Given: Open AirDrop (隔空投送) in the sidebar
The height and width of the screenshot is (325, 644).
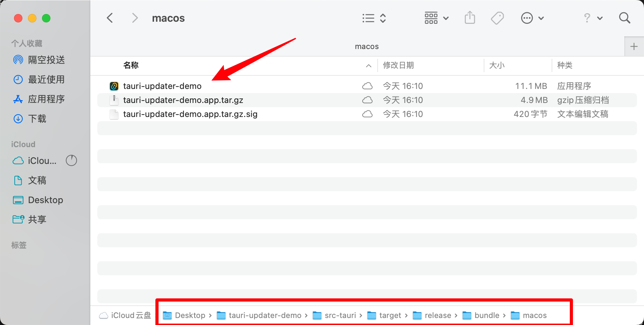Looking at the screenshot, I should pos(46,60).
